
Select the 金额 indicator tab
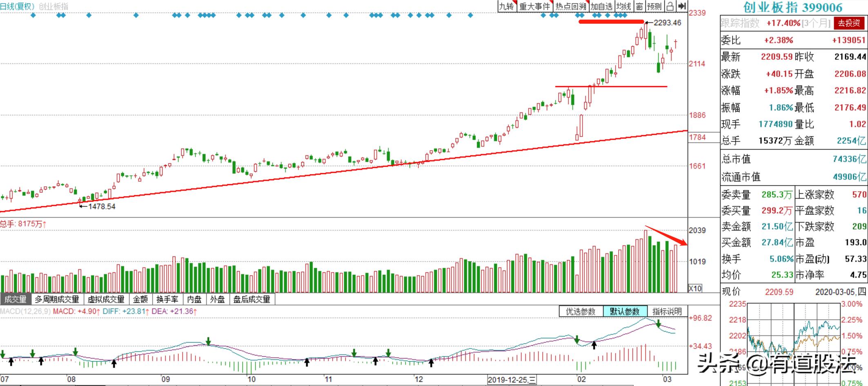pos(140,299)
